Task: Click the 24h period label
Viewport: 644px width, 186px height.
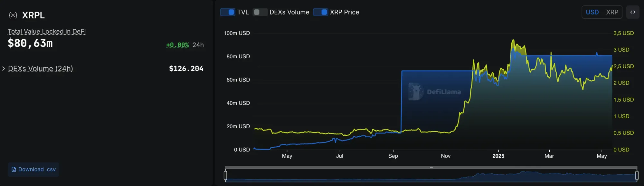Action: coord(198,45)
